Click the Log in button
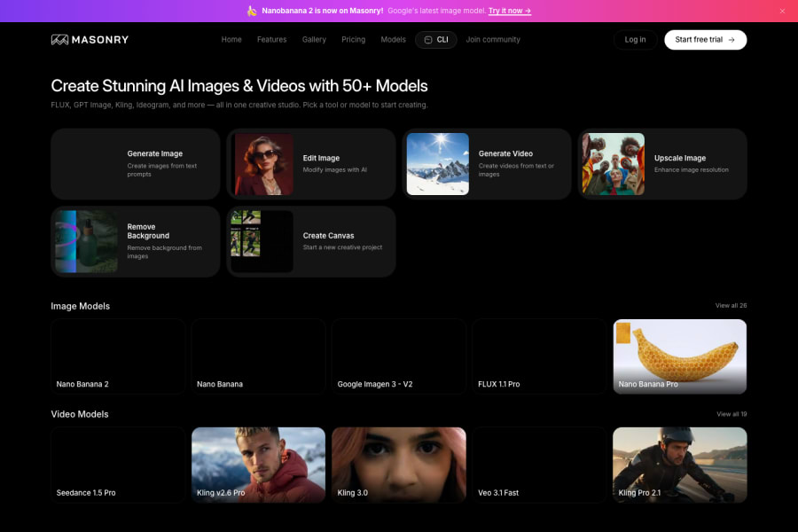798x532 pixels. click(635, 40)
